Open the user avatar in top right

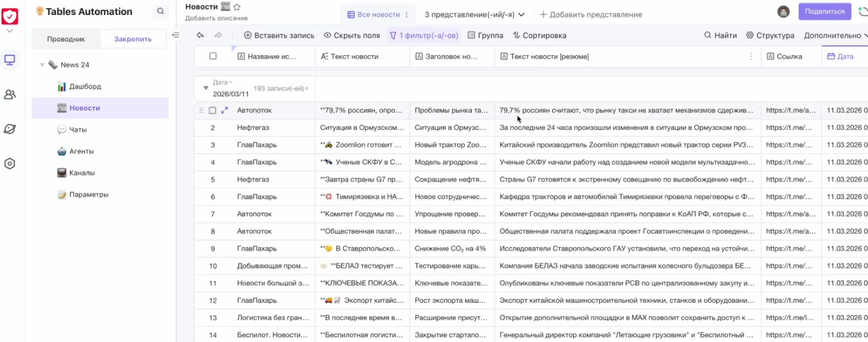783,12
